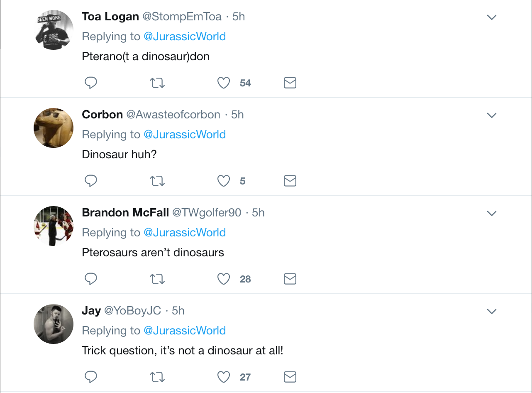Reply to Jay's trick question tweet
This screenshot has height=393, width=532.
point(91,377)
